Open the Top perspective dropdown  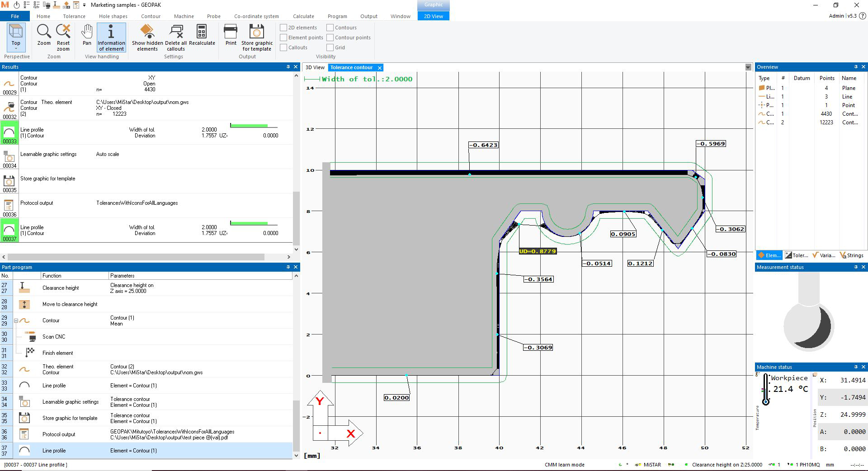tap(16, 48)
